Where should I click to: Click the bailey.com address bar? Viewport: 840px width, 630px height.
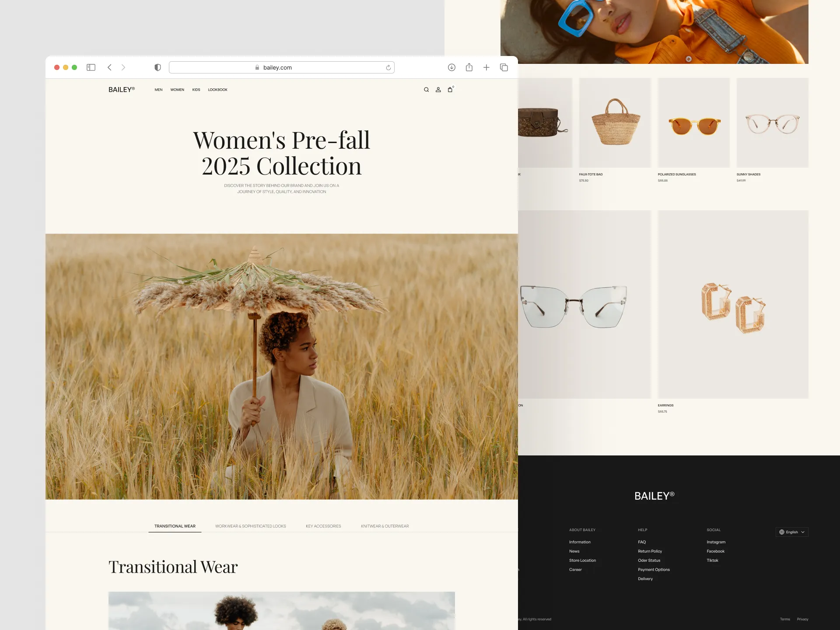pos(282,67)
